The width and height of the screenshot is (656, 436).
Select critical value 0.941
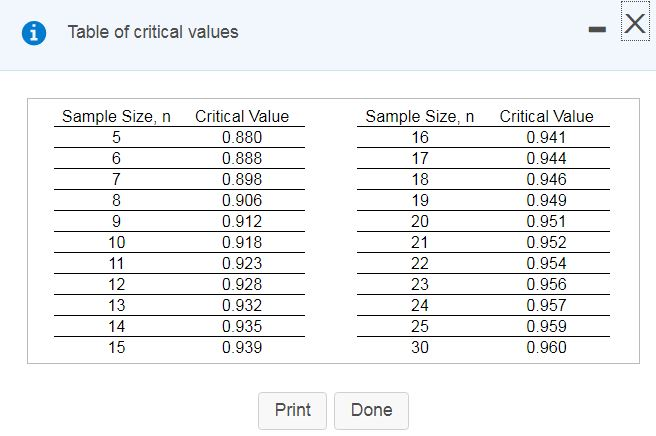tap(546, 137)
